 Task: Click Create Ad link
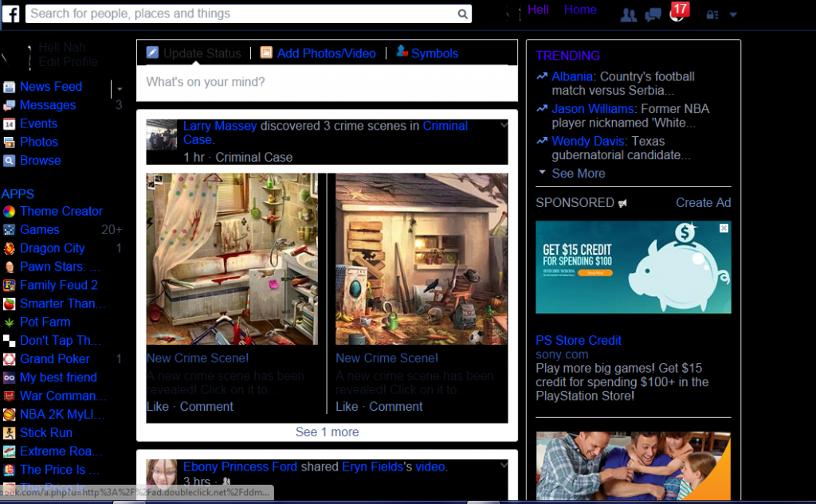coord(703,203)
